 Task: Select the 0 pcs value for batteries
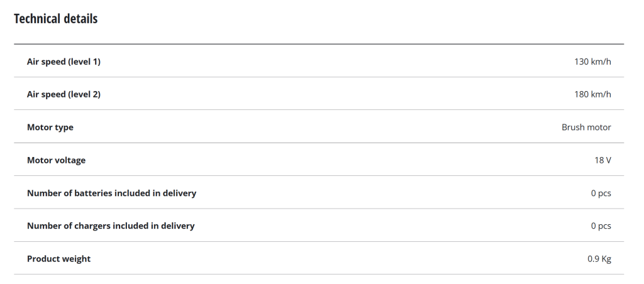(601, 193)
